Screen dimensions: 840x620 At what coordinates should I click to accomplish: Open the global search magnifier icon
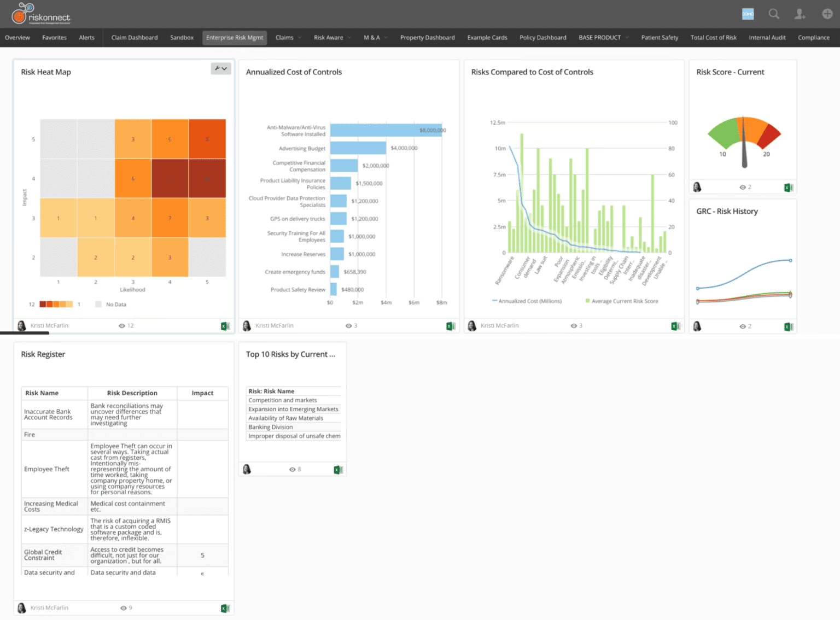pyautogui.click(x=774, y=14)
